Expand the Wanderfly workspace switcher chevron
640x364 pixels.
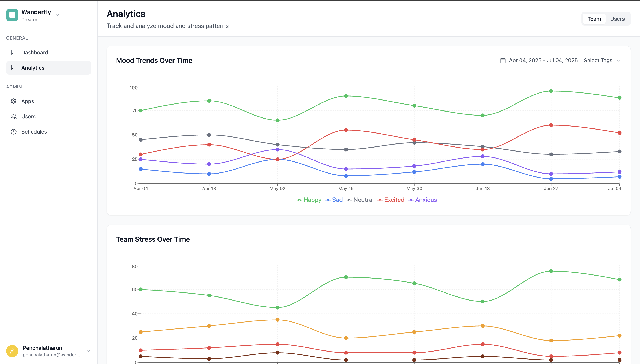pyautogui.click(x=57, y=15)
